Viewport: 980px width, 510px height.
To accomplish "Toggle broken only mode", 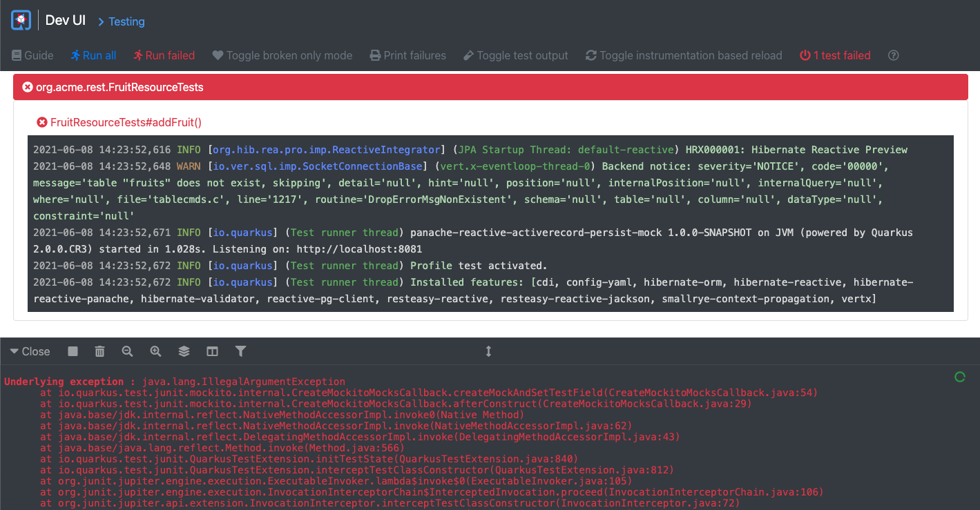I will click(x=282, y=55).
